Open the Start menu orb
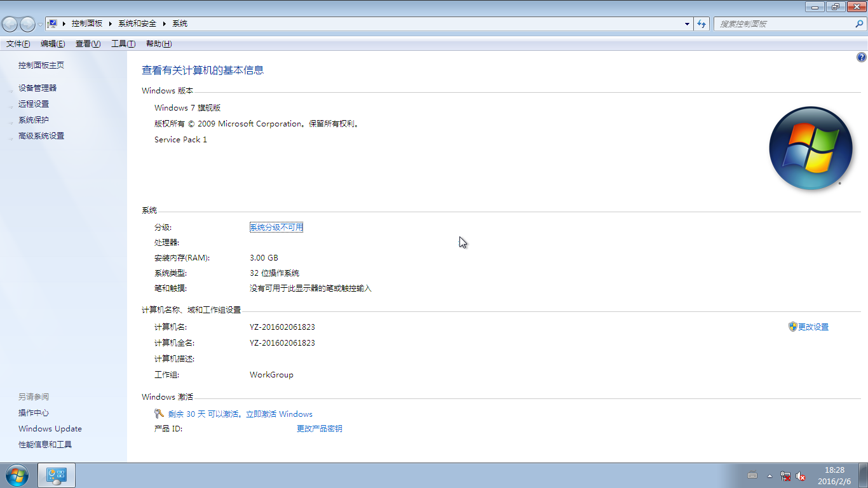The height and width of the screenshot is (488, 868). point(16,475)
